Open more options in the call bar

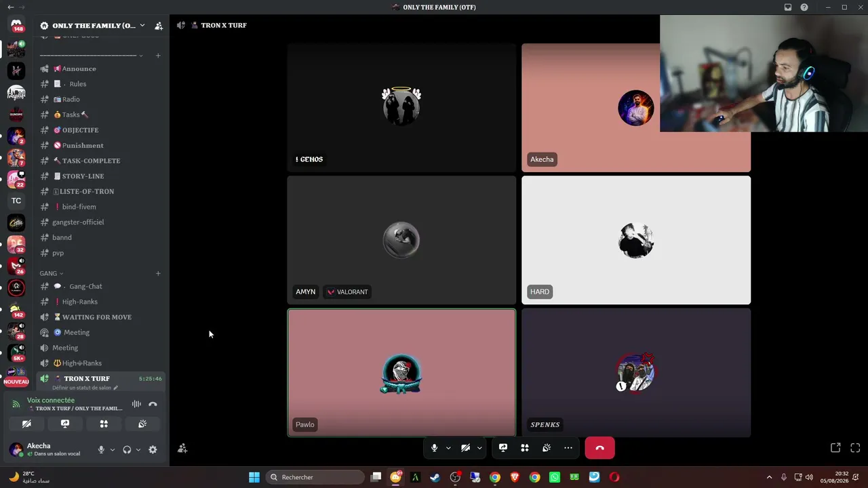tap(568, 448)
